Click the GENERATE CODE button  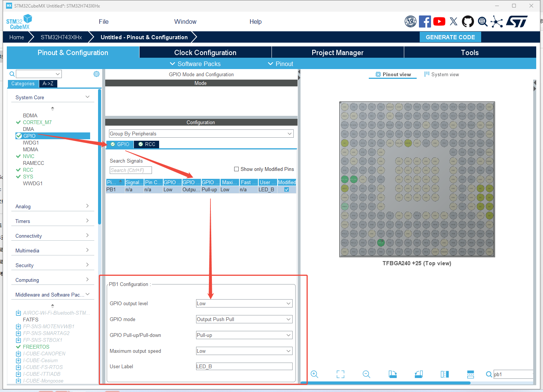point(450,37)
